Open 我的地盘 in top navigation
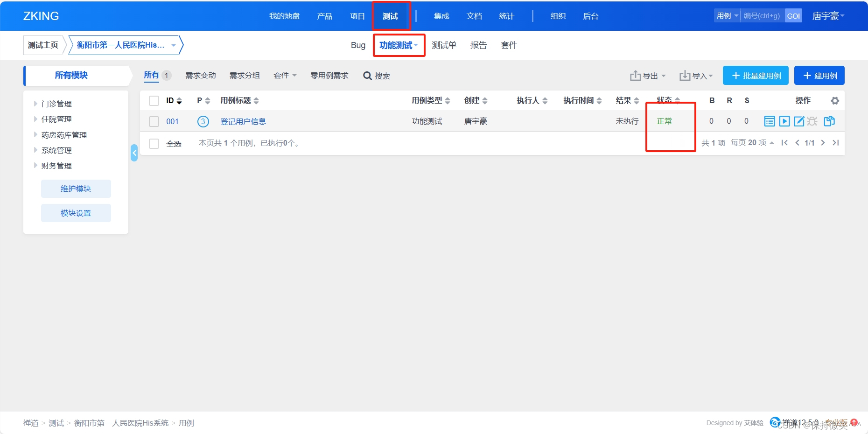Screen dimensions: 868x434 [x=285, y=16]
